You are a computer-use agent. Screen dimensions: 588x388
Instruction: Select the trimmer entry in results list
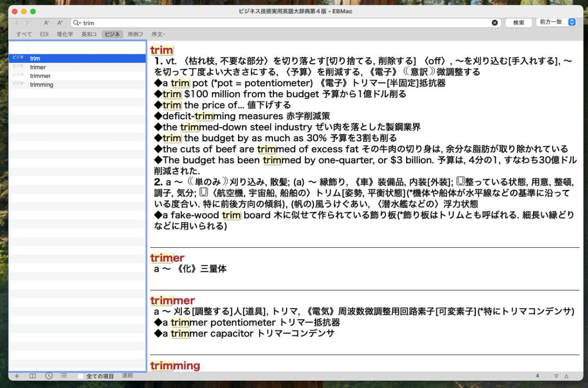point(40,76)
